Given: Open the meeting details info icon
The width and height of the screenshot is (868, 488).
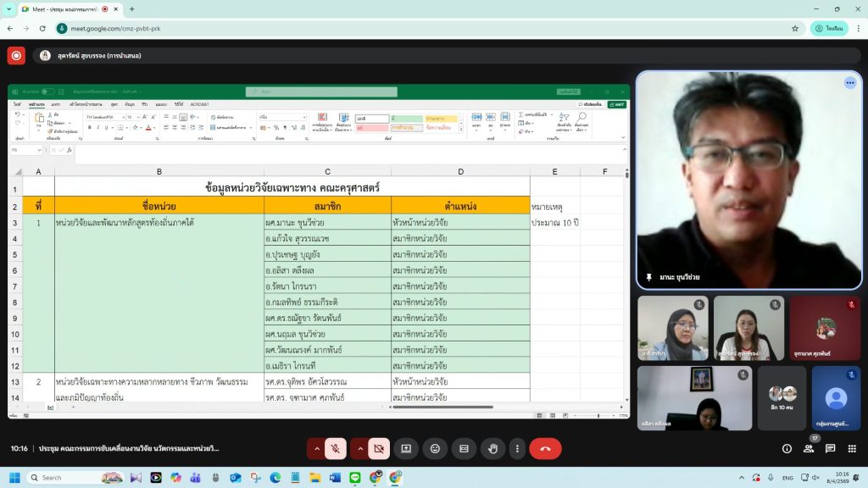Looking at the screenshot, I should pos(787,449).
